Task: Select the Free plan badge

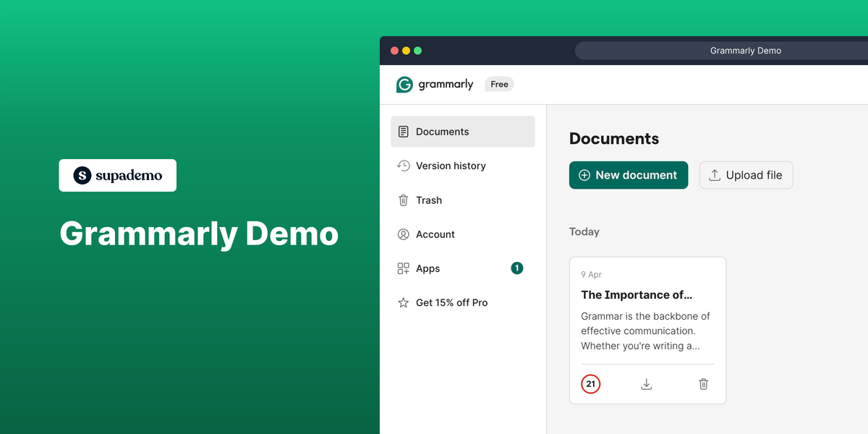Action: click(x=499, y=84)
